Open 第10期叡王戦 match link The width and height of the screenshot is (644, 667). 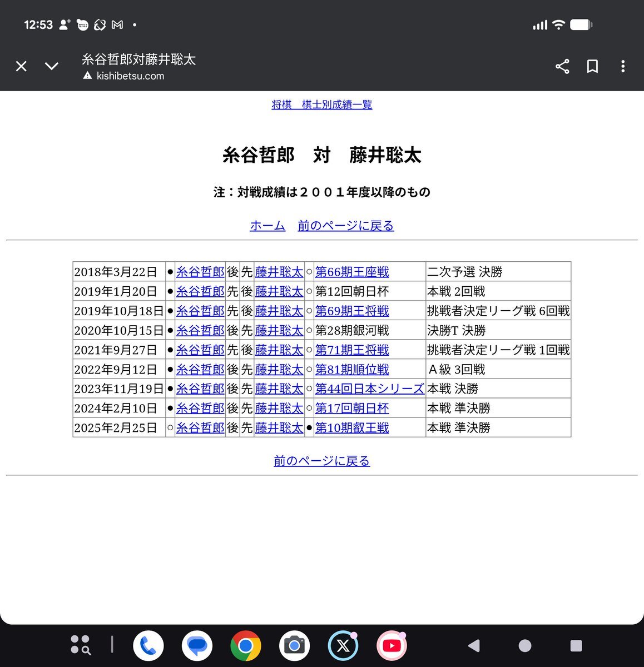pos(352,428)
